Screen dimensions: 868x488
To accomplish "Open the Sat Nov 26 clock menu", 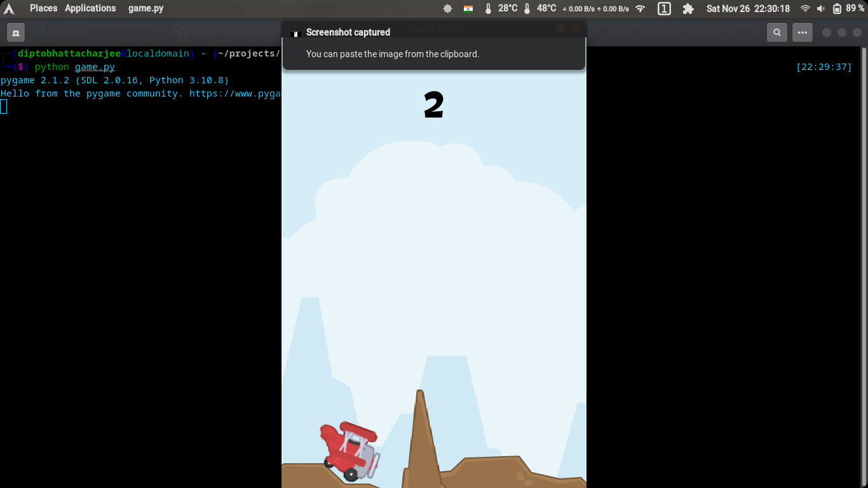I will (x=748, y=9).
